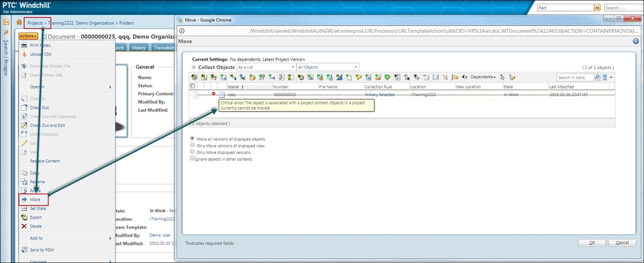This screenshot has height=263, width=644.
Task: Switch to the History tab
Action: [139, 48]
